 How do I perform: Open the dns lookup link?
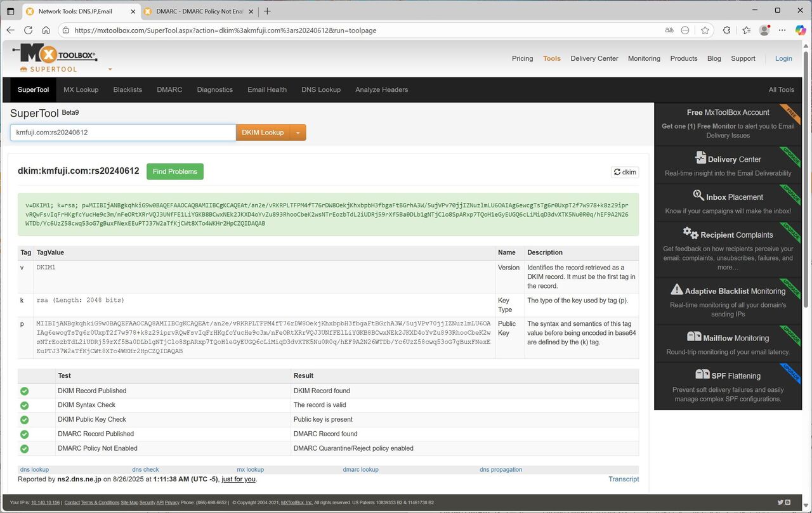[x=34, y=470]
